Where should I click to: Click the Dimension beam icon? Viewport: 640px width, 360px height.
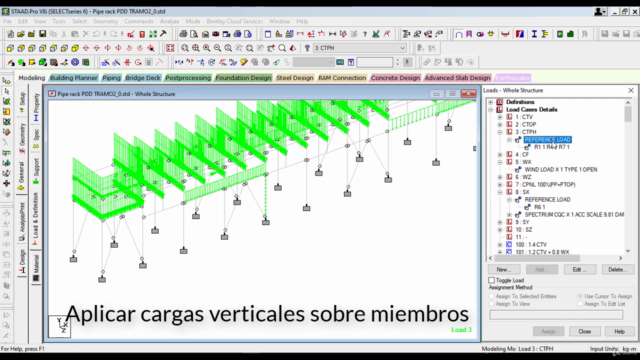click(x=333, y=34)
